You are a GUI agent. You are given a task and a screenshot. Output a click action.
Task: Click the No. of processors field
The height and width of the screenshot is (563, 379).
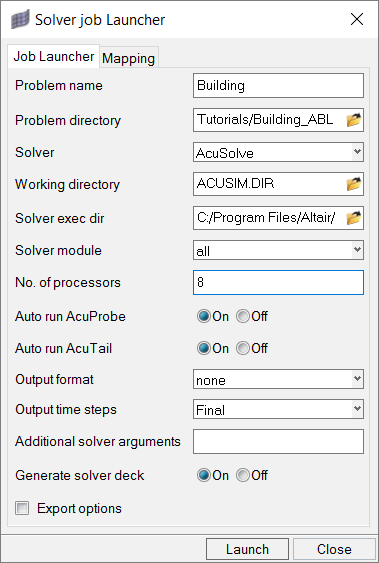click(278, 283)
